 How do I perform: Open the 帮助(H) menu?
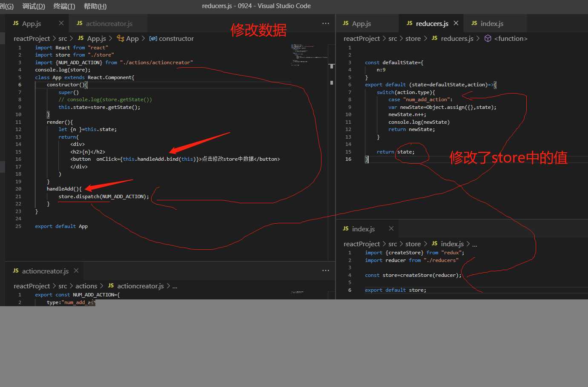point(95,6)
